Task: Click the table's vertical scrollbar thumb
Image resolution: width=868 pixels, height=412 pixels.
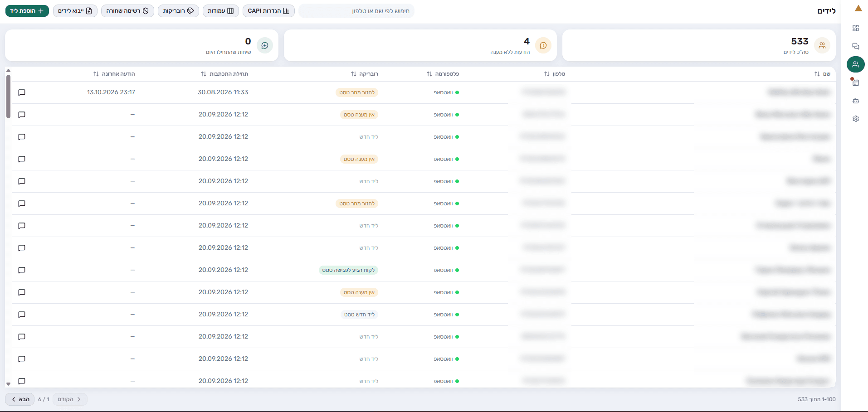Action: tap(8, 96)
